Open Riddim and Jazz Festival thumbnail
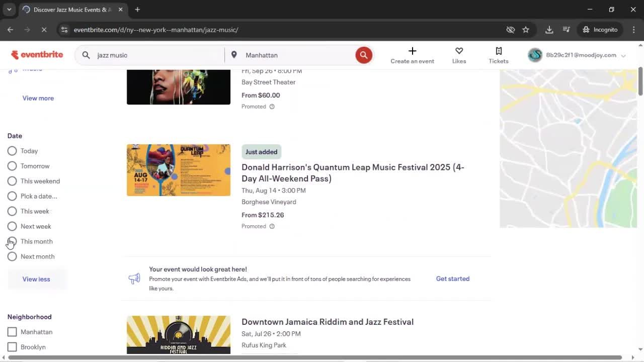 tap(179, 334)
